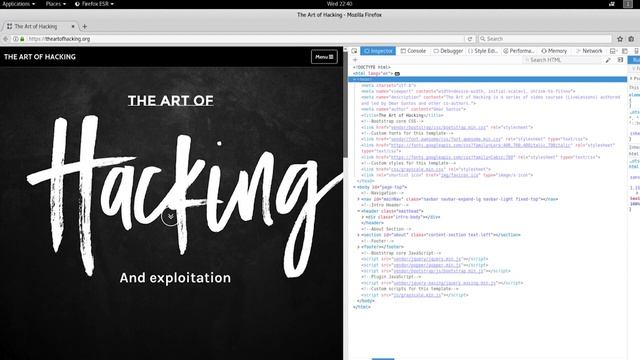
Task: Open the Menu button on the webpage
Action: pyautogui.click(x=324, y=57)
